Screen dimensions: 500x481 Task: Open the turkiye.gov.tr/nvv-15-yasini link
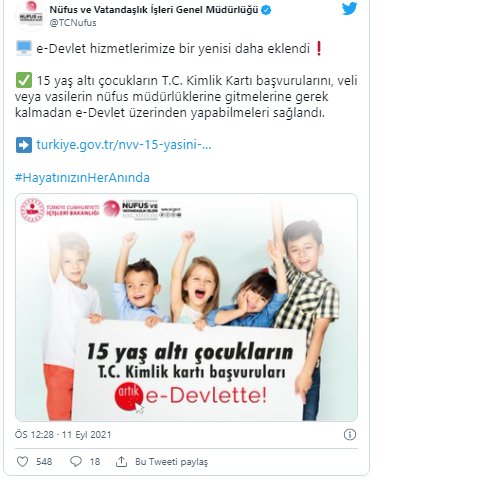click(x=124, y=145)
